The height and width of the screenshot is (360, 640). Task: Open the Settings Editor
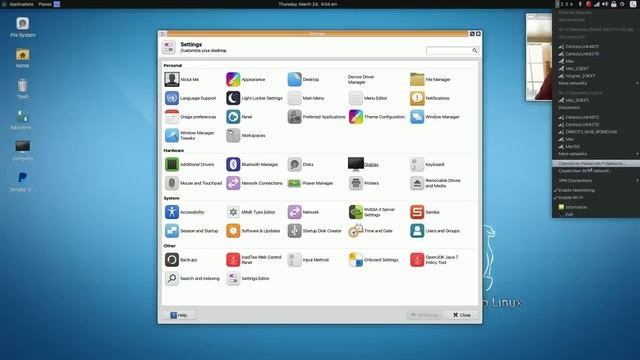(x=248, y=279)
